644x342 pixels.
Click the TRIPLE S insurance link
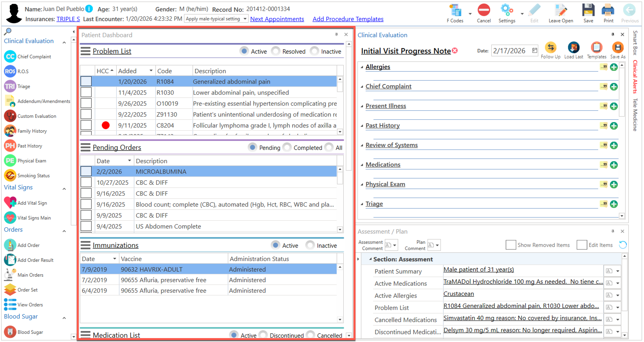68,19
